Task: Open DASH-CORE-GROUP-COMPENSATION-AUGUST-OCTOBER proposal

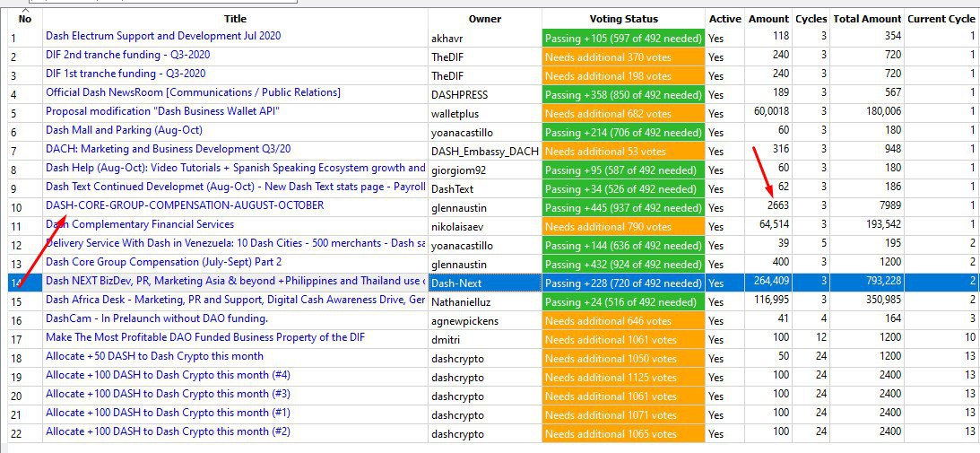Action: click(x=185, y=205)
